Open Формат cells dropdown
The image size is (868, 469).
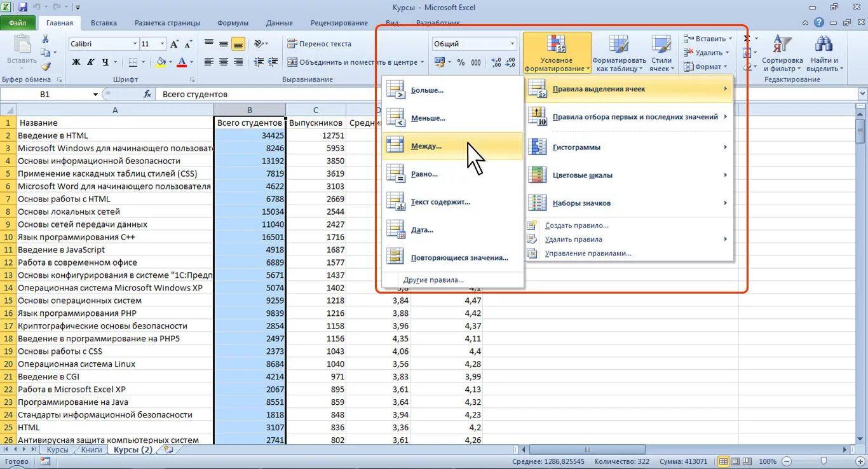pyautogui.click(x=705, y=67)
